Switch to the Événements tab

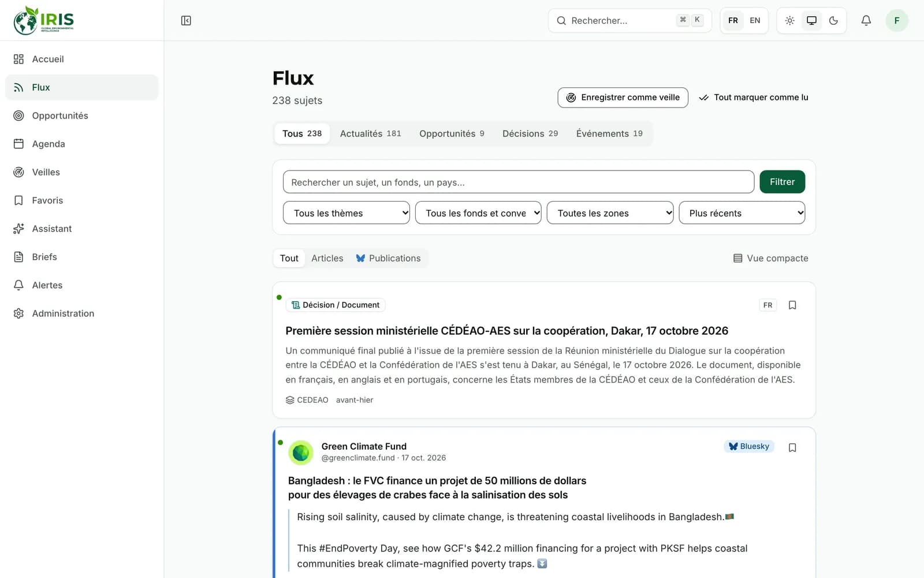pos(609,134)
